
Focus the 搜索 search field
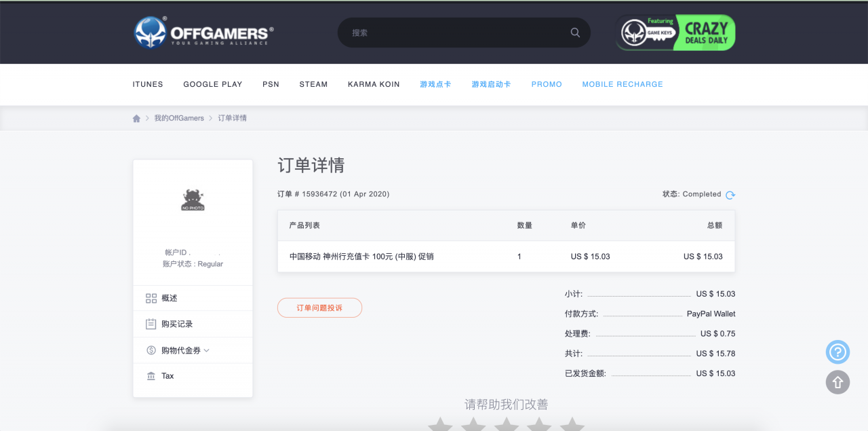pos(464,33)
